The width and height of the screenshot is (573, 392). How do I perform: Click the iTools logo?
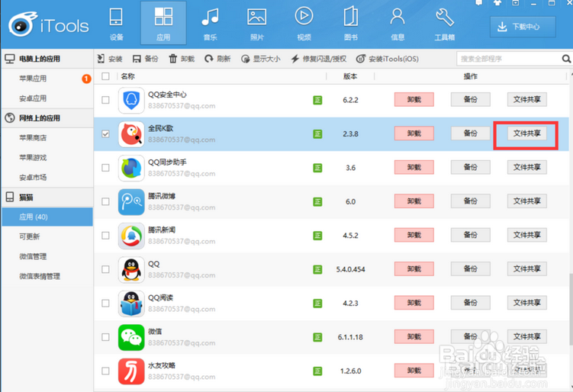[49, 25]
